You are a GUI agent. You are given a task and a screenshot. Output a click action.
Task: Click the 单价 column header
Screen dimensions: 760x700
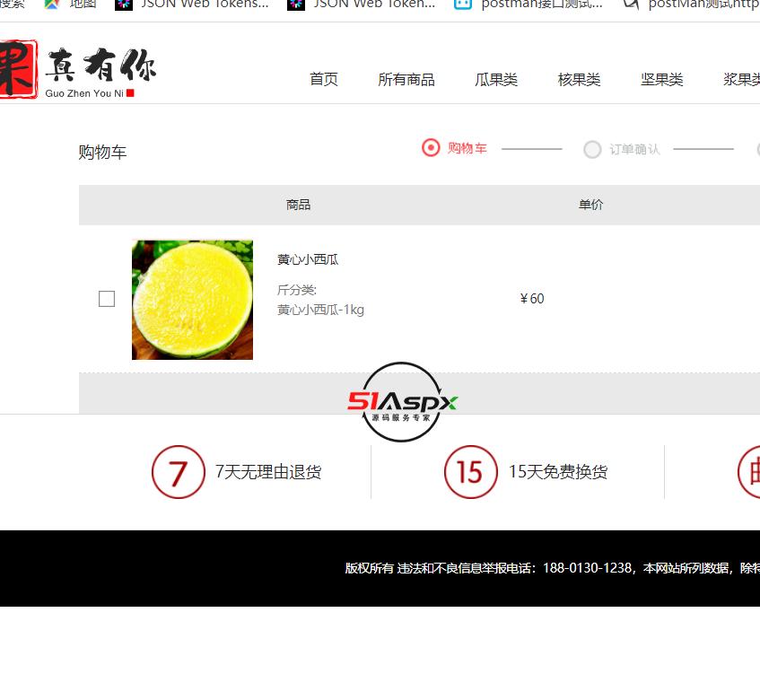coord(590,205)
